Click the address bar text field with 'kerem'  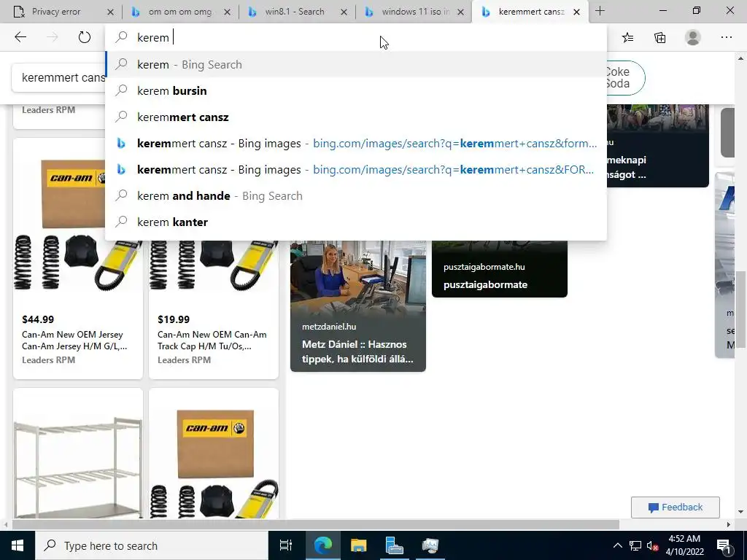click(x=355, y=37)
